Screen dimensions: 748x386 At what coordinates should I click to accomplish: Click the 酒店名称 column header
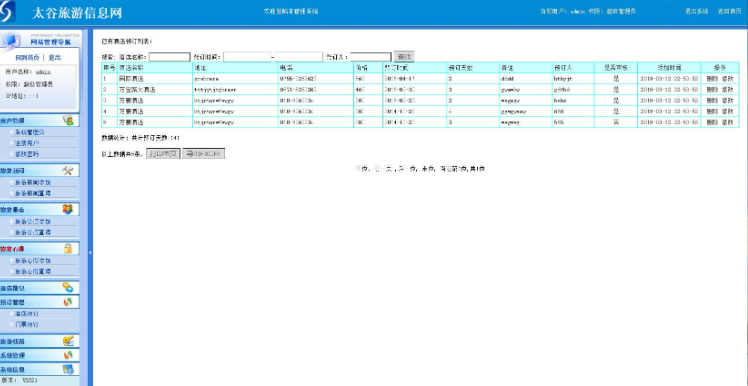coord(155,68)
